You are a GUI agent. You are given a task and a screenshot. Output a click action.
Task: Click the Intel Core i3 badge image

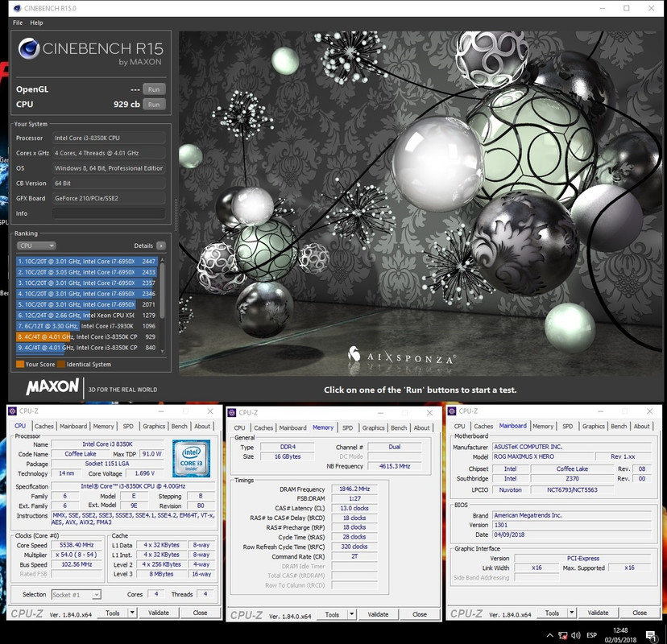pyautogui.click(x=191, y=458)
